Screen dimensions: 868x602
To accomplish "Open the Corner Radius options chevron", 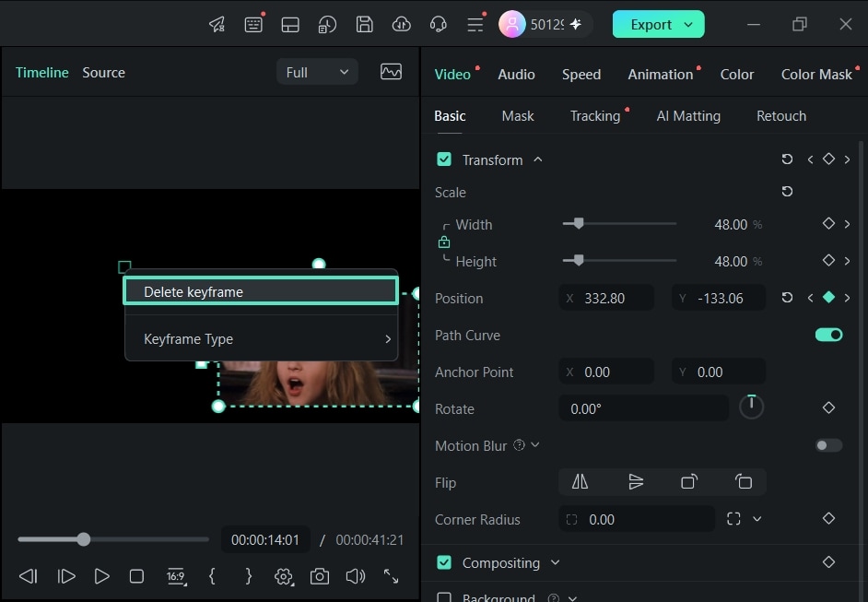I will [757, 519].
